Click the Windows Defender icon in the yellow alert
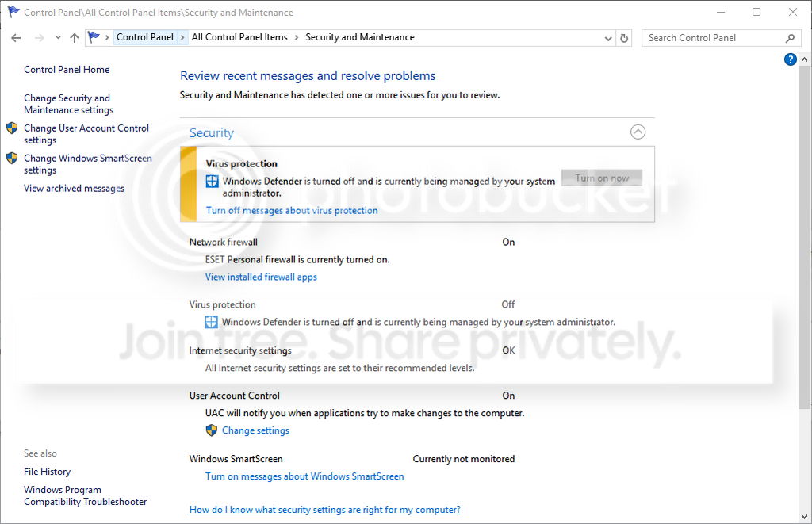Viewport: 812px width, 524px height. 213,182
